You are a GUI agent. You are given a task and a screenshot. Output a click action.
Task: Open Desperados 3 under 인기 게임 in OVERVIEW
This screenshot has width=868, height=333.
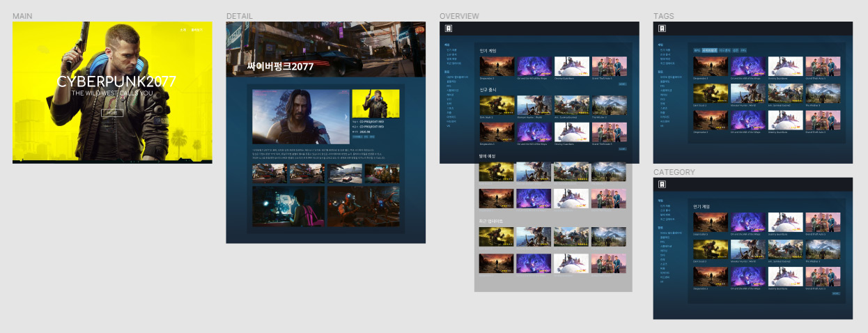tap(497, 68)
